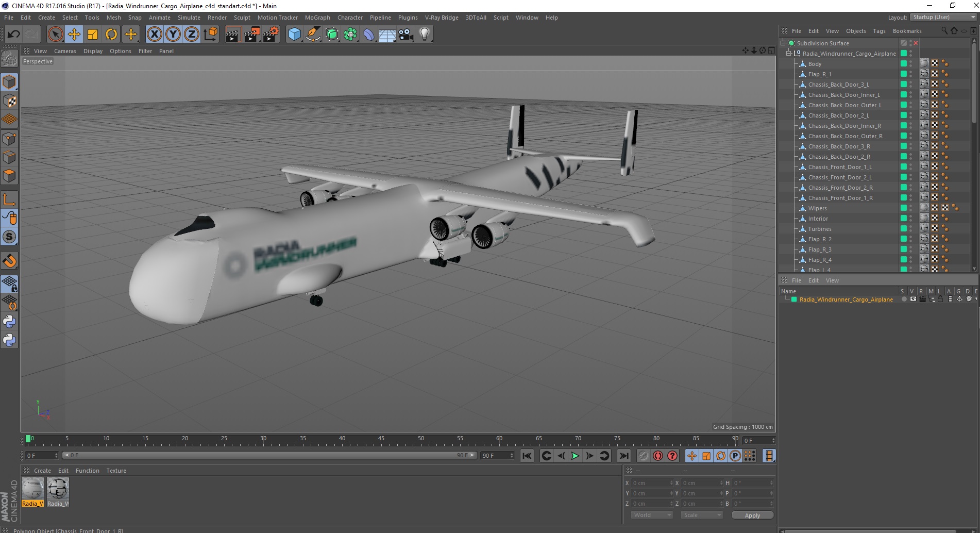Open the Pen spline tool

point(313,35)
